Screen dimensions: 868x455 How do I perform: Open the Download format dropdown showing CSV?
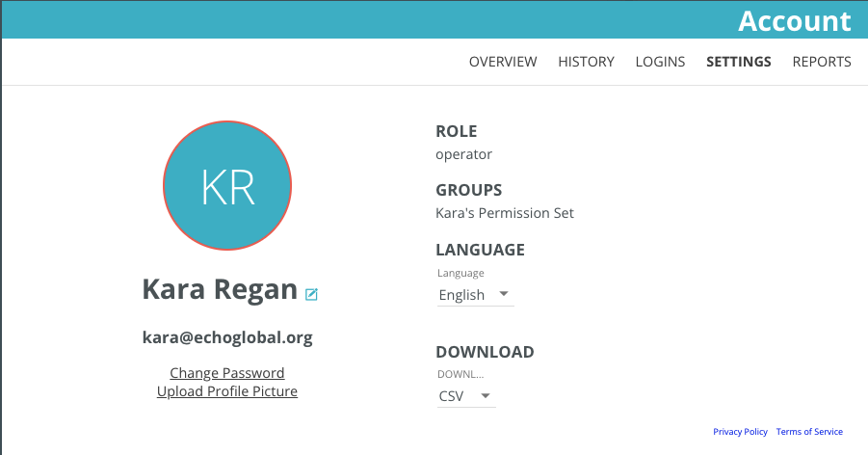[x=466, y=396]
